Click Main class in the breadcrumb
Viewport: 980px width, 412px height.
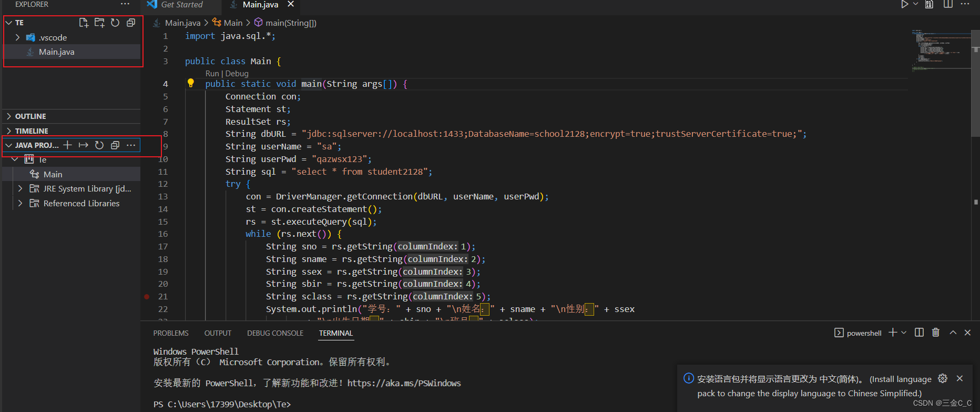(x=233, y=23)
